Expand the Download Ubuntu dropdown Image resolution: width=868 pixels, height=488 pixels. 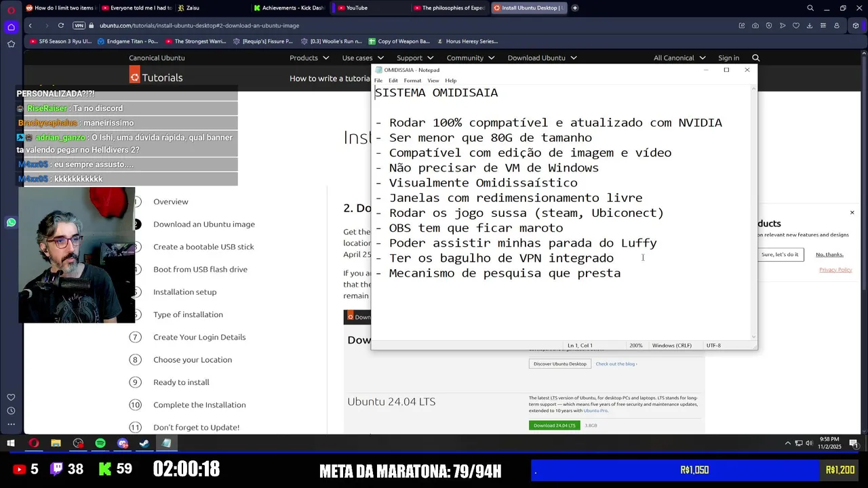(541, 58)
